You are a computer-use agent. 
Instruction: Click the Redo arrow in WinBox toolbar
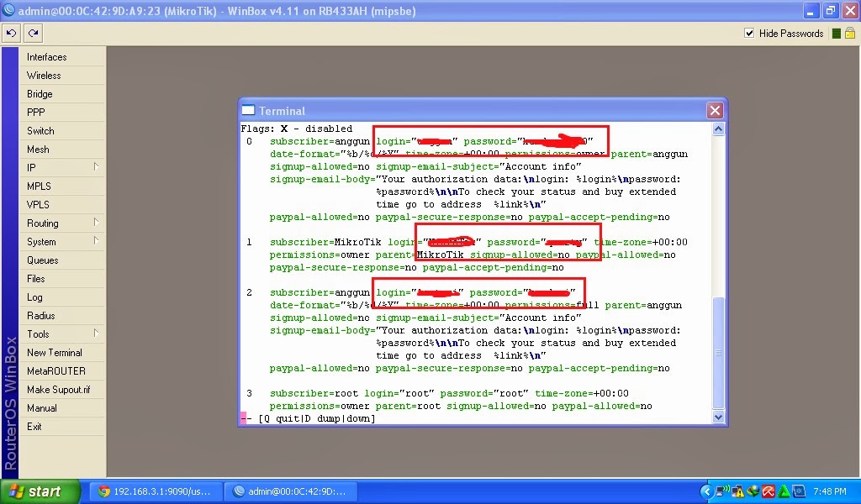click(x=34, y=34)
